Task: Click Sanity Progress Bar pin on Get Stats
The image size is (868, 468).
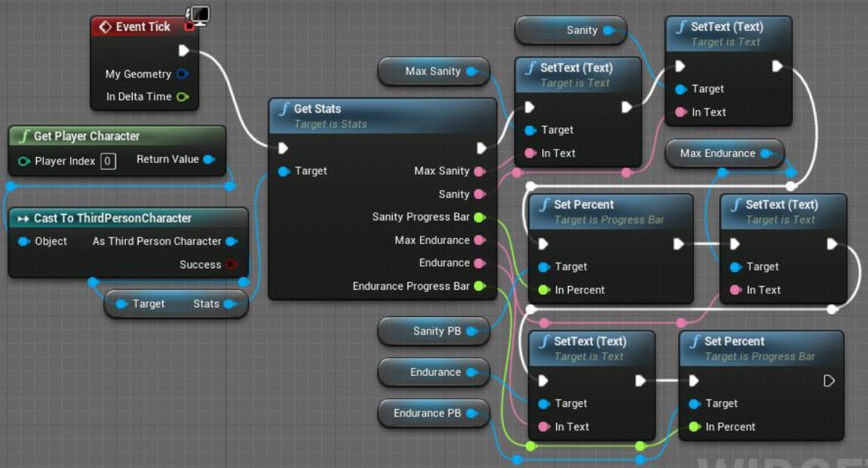Action: coord(480,217)
